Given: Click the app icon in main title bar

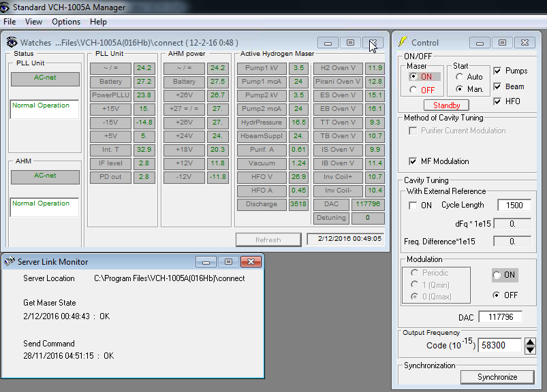Looking at the screenshot, I should [6, 7].
